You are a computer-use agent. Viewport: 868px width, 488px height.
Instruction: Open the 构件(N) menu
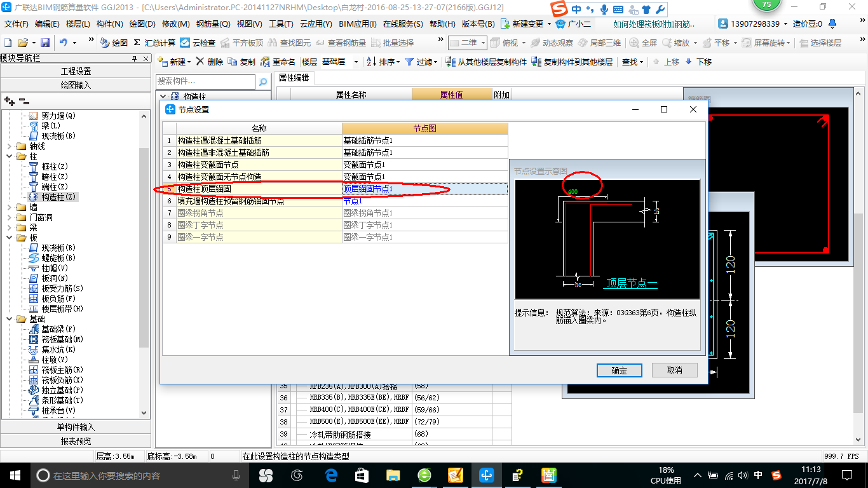[x=109, y=24]
